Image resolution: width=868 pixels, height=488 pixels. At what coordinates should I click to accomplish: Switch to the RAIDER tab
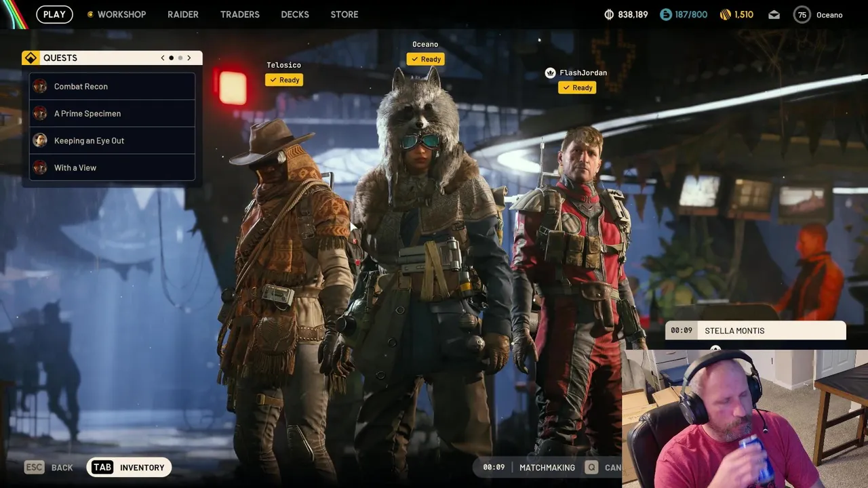pyautogui.click(x=183, y=14)
